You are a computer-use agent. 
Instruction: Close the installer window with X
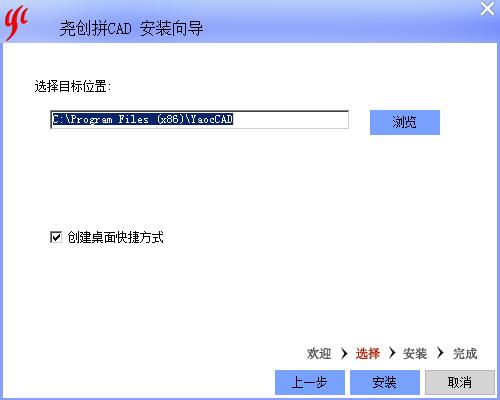pos(487,9)
